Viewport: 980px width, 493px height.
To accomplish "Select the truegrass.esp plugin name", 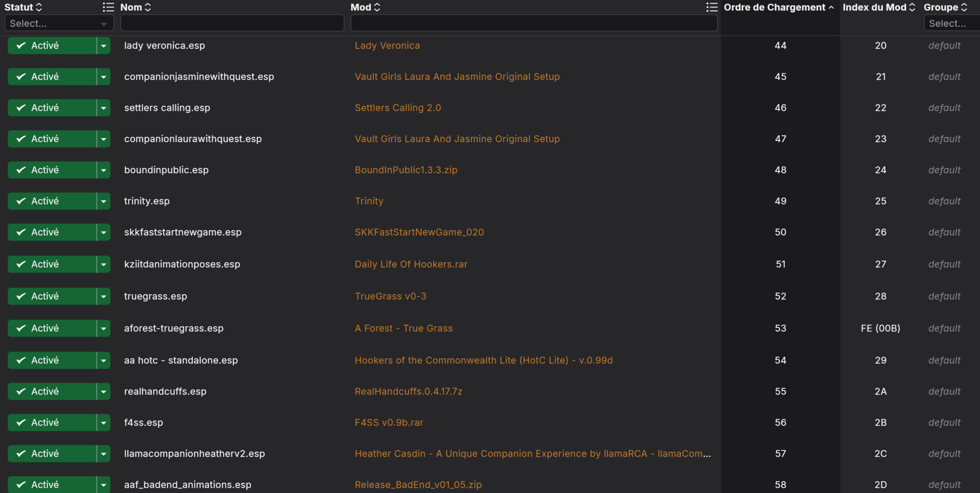I will click(156, 297).
